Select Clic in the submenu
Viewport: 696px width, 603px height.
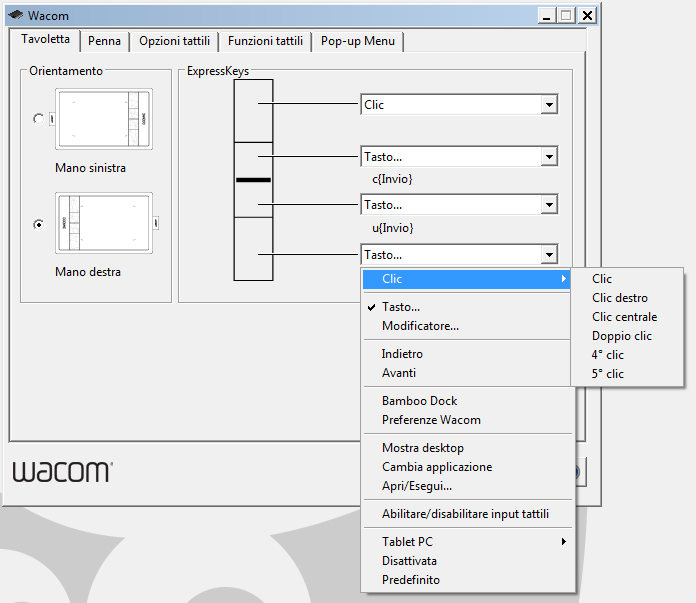tap(627, 279)
